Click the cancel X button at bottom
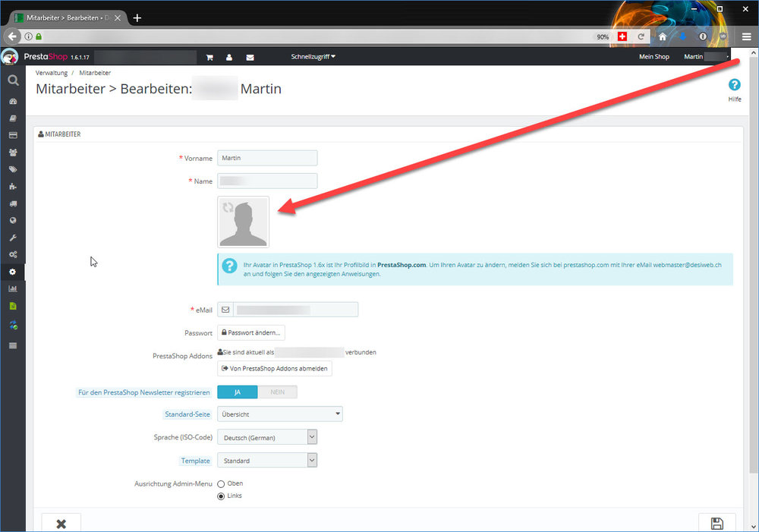Image resolution: width=759 pixels, height=532 pixels. pos(61,524)
